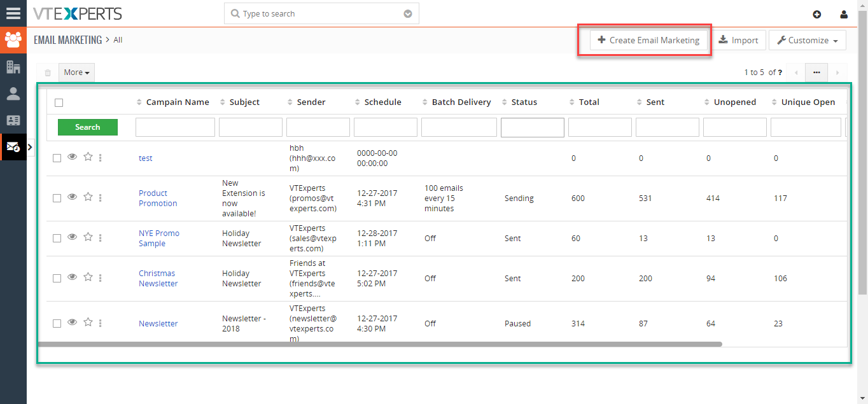The height and width of the screenshot is (404, 868).
Task: Open the contact card icon in sidebar
Action: (13, 120)
